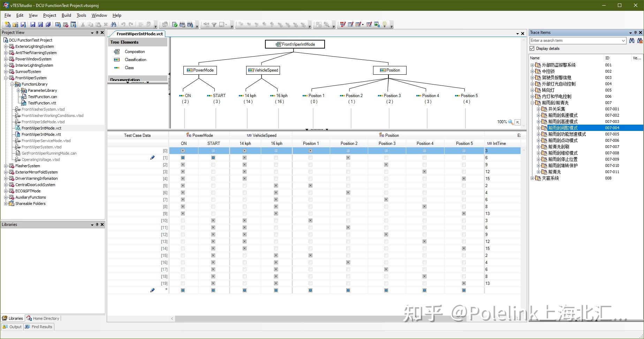Select the Composition tree element

tap(135, 51)
